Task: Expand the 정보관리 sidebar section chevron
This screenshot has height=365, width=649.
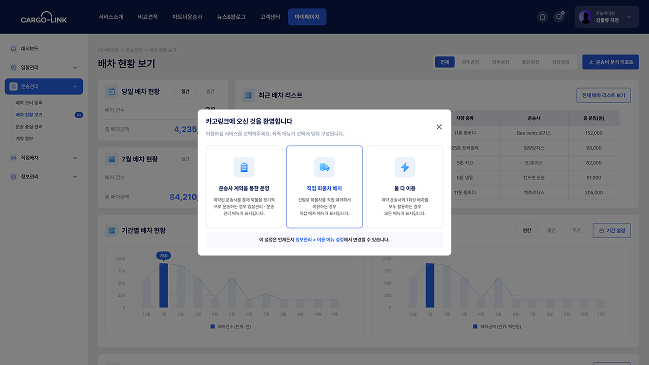Action: [x=75, y=177]
